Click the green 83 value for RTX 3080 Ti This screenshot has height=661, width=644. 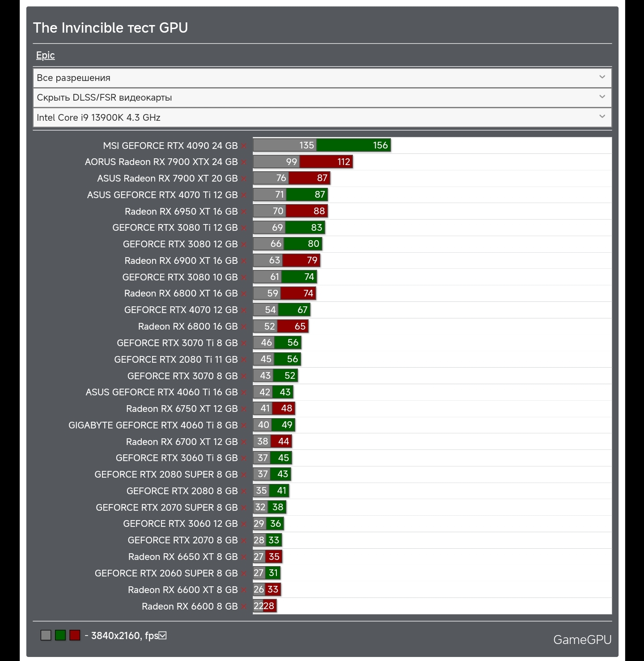tap(317, 228)
